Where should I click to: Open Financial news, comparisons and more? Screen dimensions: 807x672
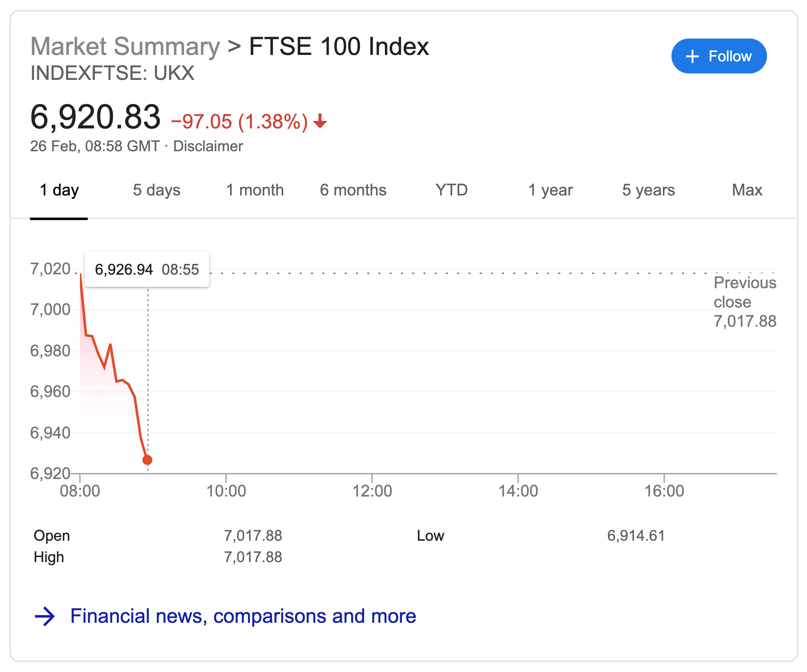(243, 616)
